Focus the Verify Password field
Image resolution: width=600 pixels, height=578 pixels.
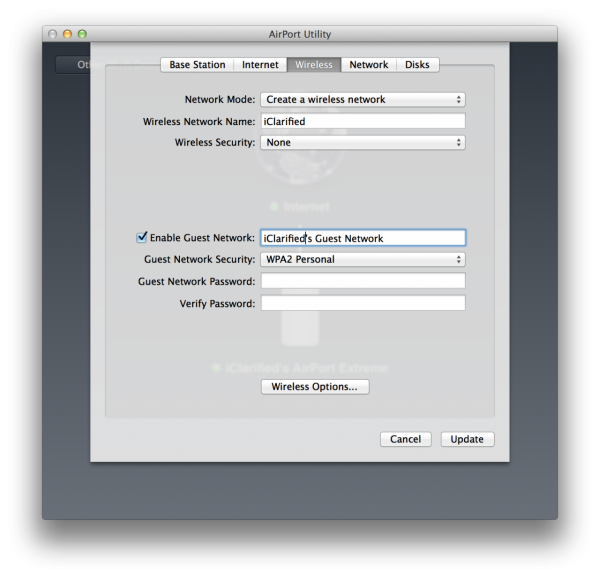363,303
